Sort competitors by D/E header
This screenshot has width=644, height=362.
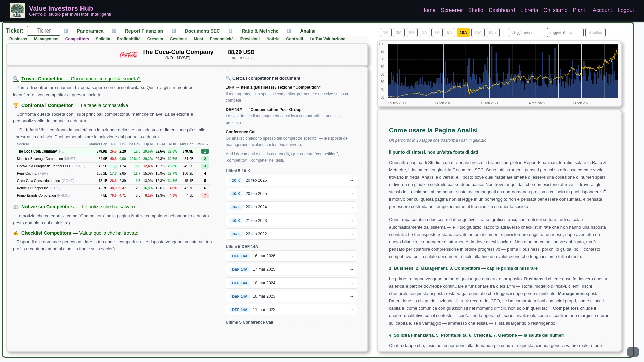tap(123, 144)
